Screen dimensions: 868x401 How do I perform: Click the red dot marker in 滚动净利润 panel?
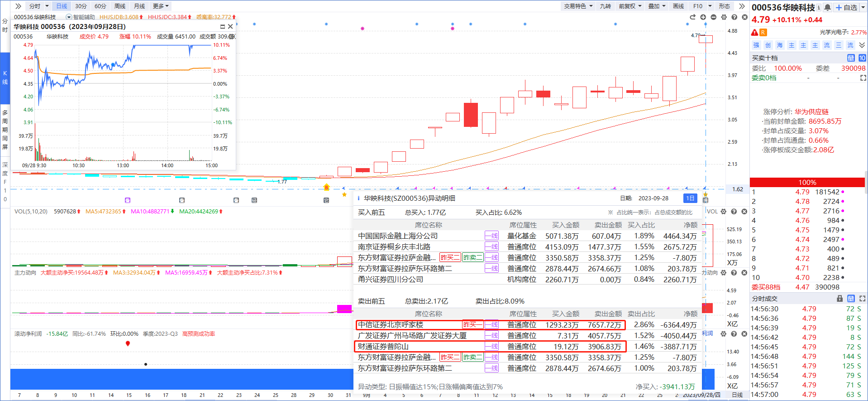click(128, 343)
